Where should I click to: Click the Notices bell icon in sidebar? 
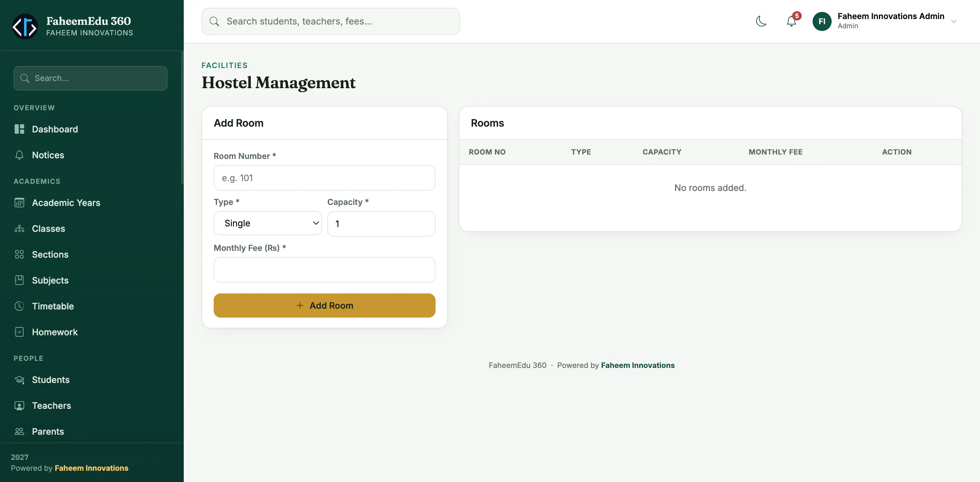tap(19, 155)
